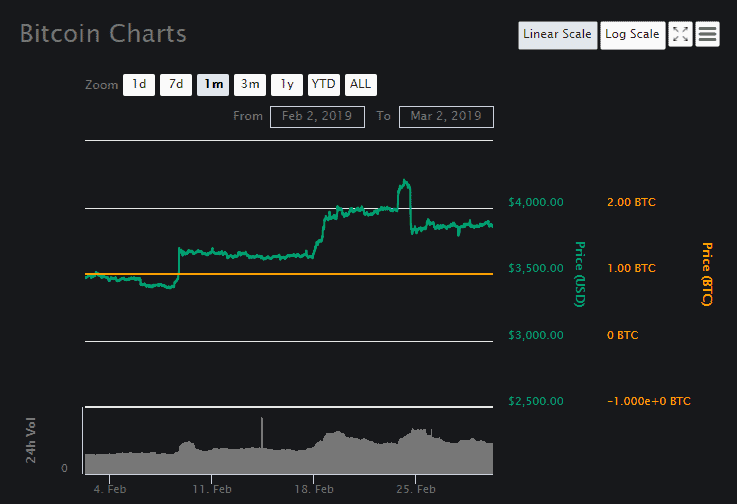This screenshot has height=504, width=737.
Task: Click the 1.00 BTC axis label
Action: (631, 268)
